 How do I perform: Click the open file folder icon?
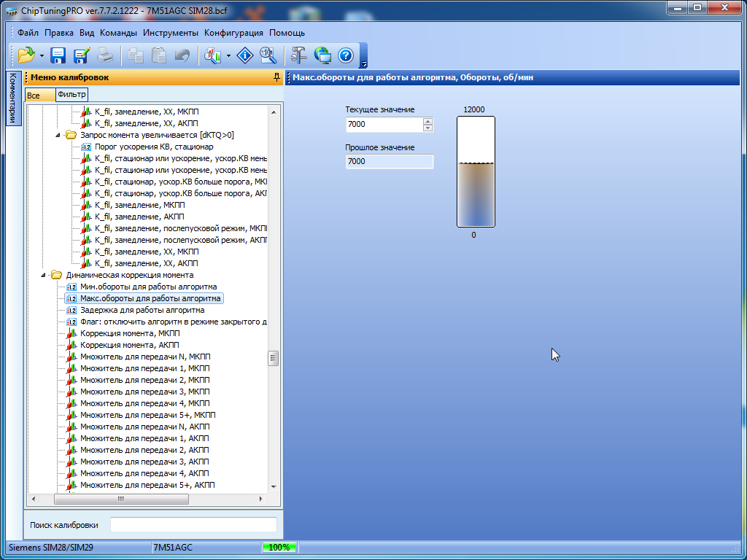pyautogui.click(x=26, y=55)
